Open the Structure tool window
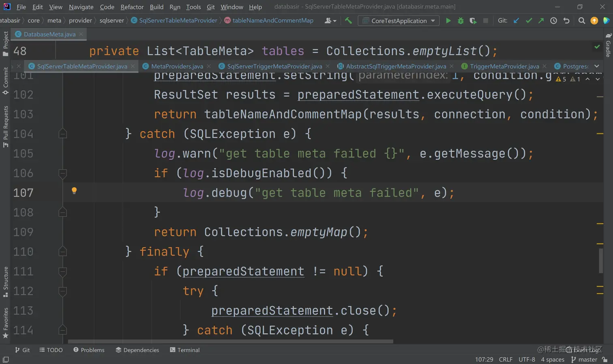Viewport: 613px width, 364px height. coord(5,282)
